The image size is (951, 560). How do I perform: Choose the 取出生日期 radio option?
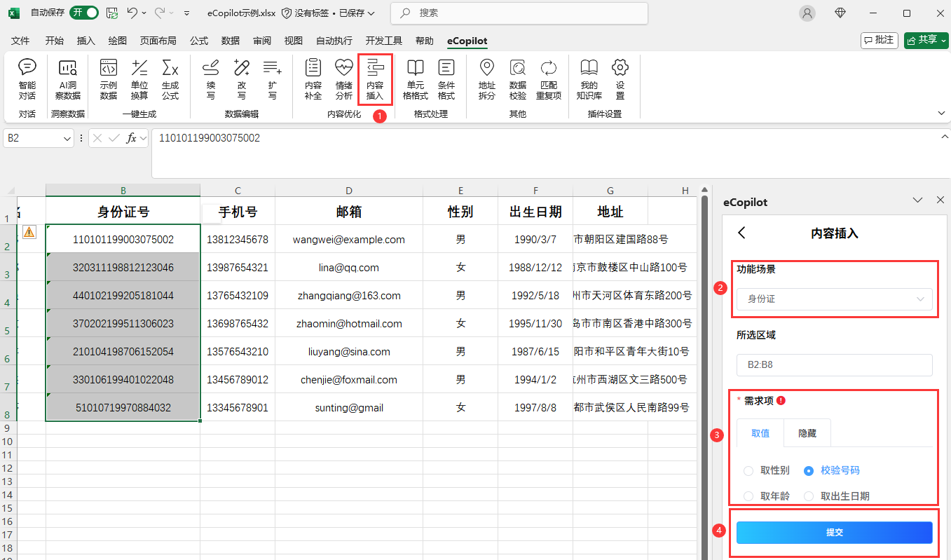809,496
